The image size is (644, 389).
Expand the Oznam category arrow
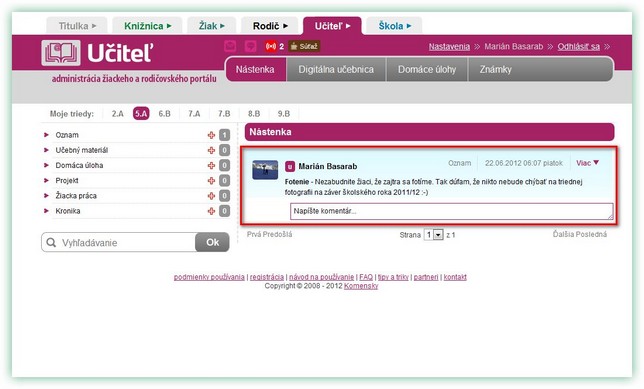pos(46,135)
